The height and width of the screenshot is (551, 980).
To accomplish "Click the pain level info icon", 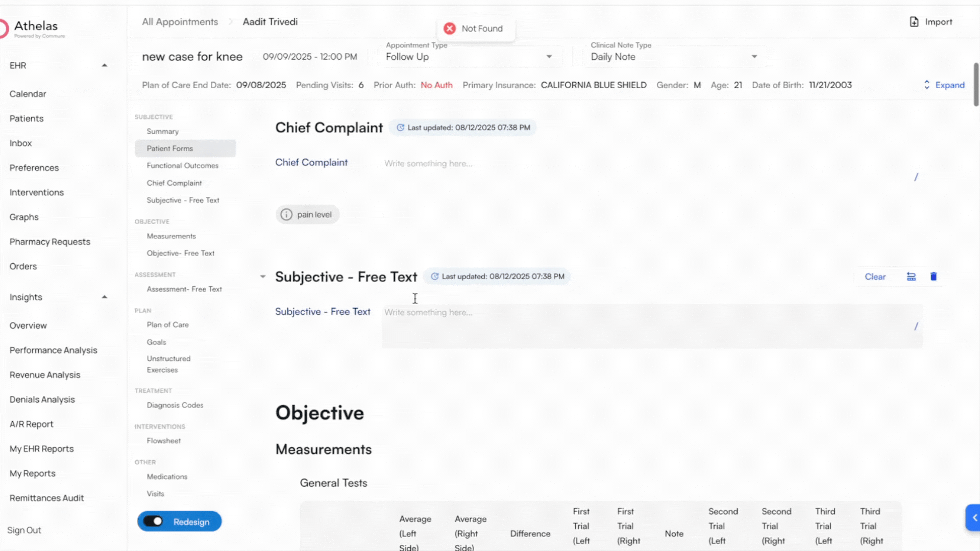I will [x=286, y=214].
